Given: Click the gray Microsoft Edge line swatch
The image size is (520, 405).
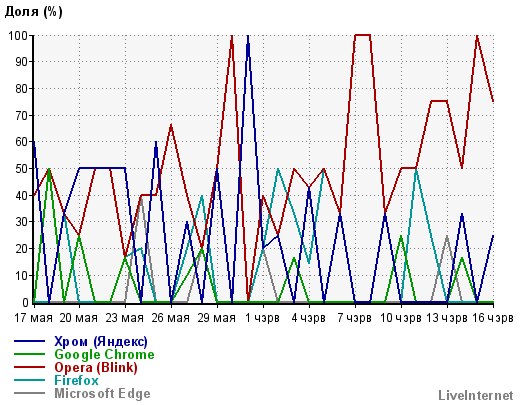Looking at the screenshot, I should point(29,393).
